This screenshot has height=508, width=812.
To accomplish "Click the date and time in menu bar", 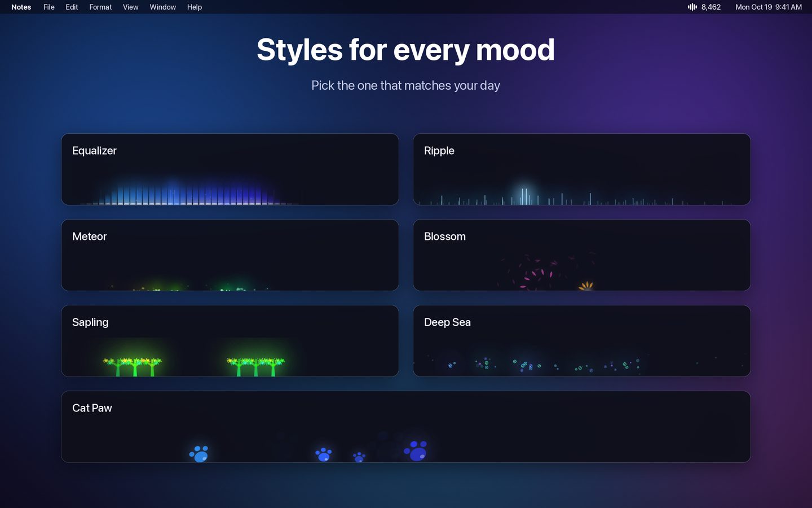I will tap(769, 7).
